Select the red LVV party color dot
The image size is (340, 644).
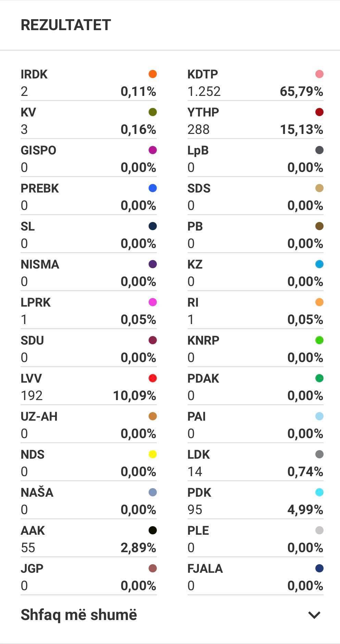coord(152,378)
